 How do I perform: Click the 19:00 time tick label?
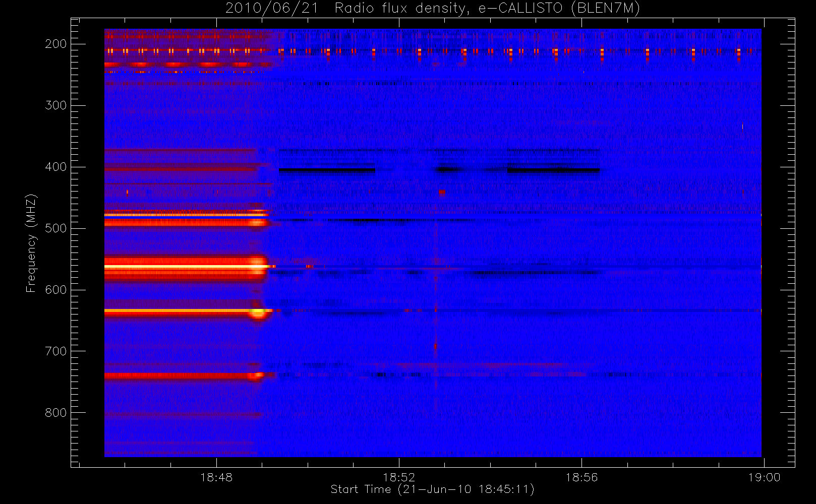coord(764,477)
